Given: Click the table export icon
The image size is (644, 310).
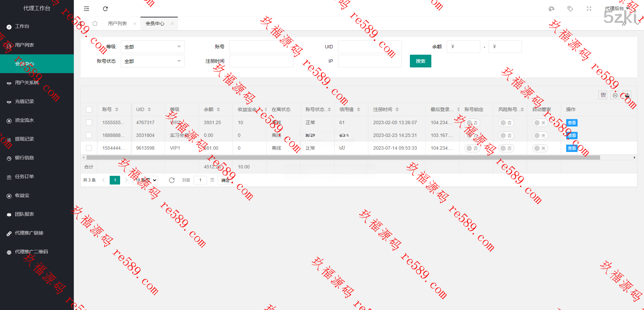Looking at the screenshot, I should (x=627, y=95).
